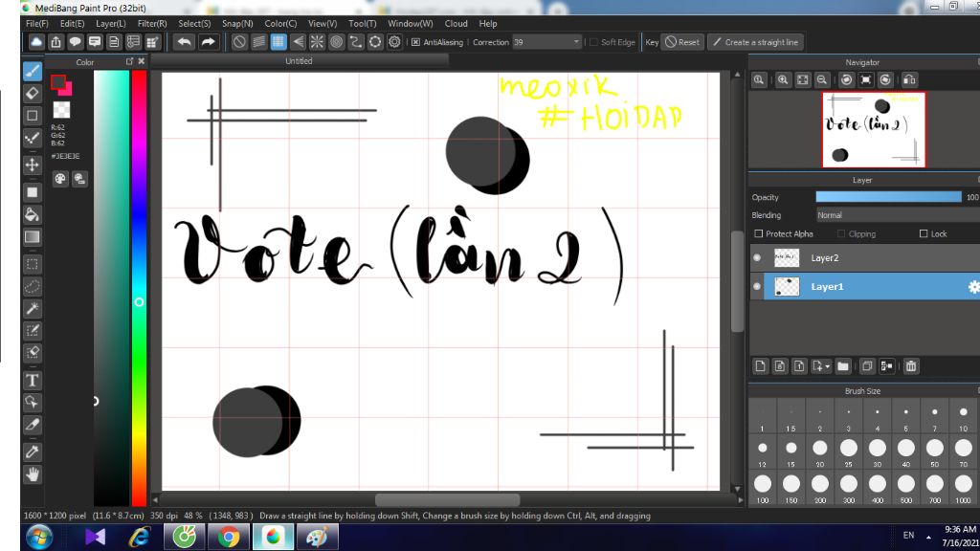Open Chrome from the taskbar
Screen dimensions: 980x551
(x=228, y=537)
